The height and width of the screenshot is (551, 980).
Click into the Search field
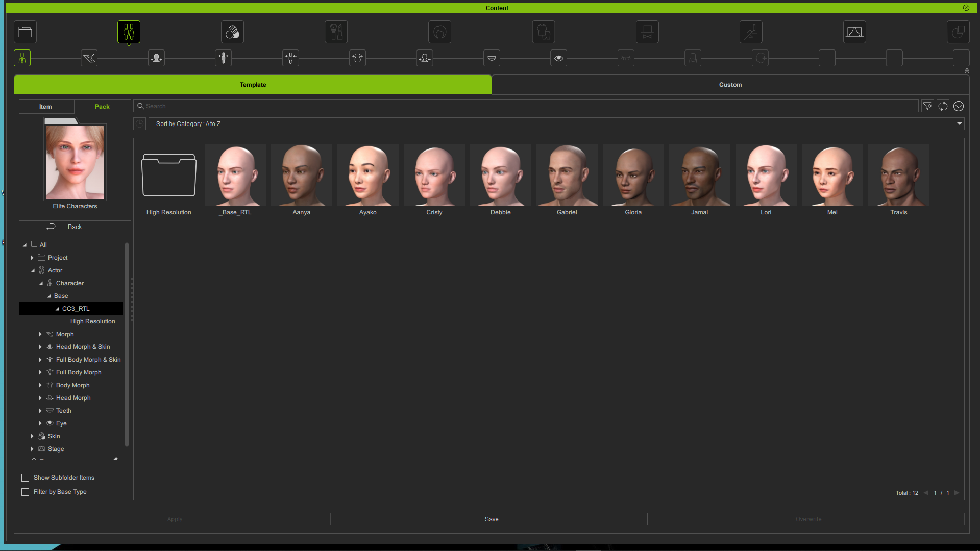(526, 106)
